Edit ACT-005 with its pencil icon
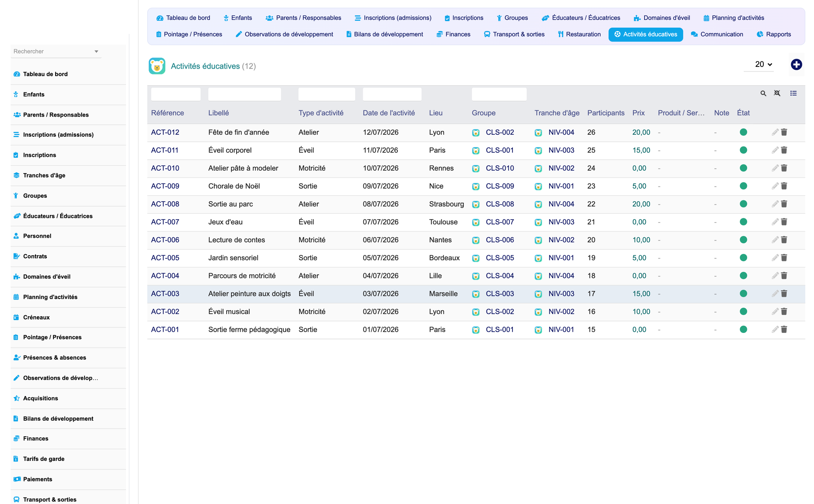The height and width of the screenshot is (504, 814). tap(775, 258)
